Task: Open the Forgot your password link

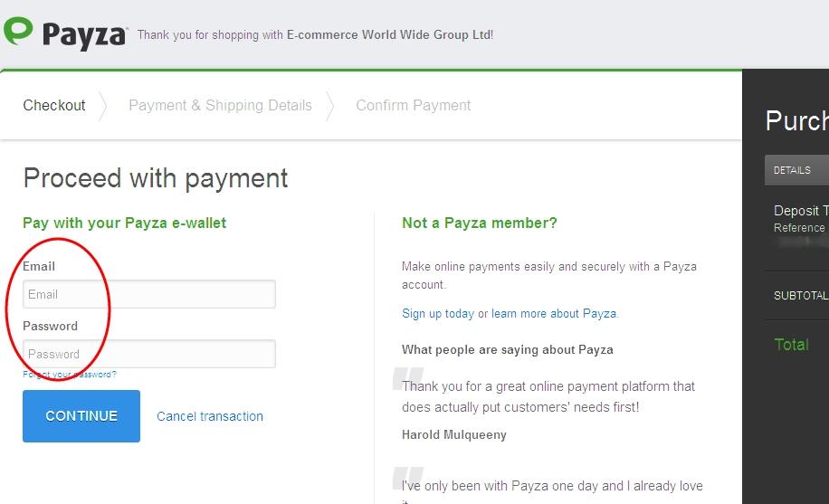Action: [70, 374]
